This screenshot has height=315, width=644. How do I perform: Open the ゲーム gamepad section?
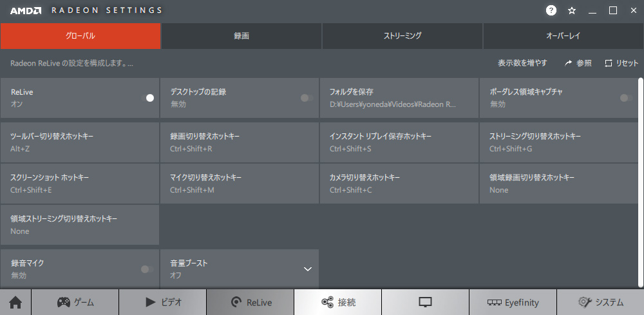[75, 303]
